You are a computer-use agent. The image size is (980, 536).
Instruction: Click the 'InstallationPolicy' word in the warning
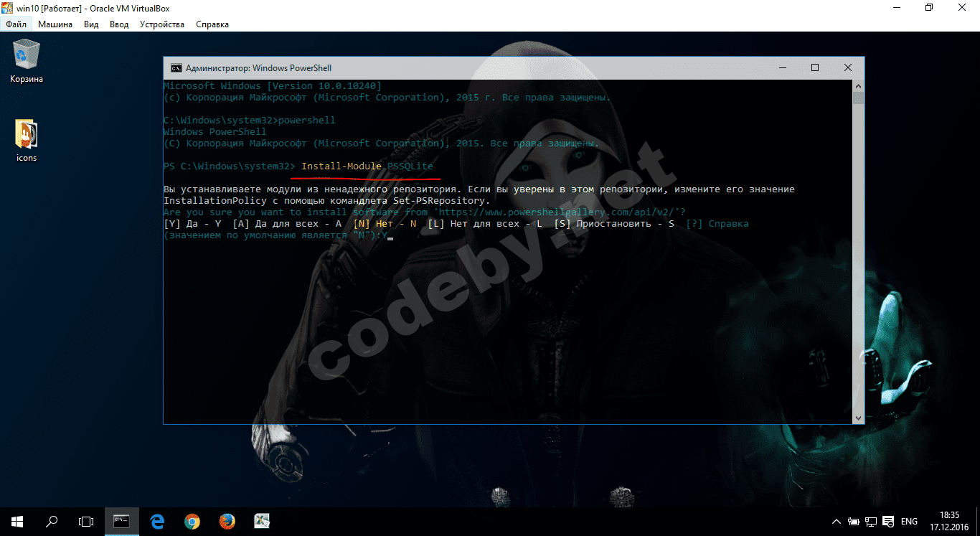pos(215,201)
